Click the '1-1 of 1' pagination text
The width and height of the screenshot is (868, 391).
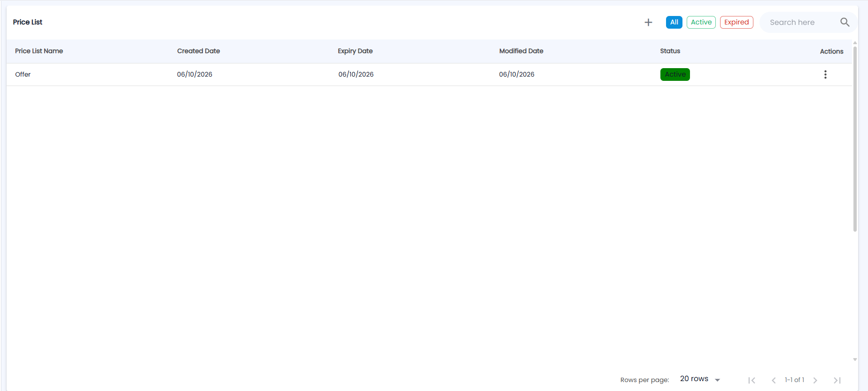[x=794, y=380]
